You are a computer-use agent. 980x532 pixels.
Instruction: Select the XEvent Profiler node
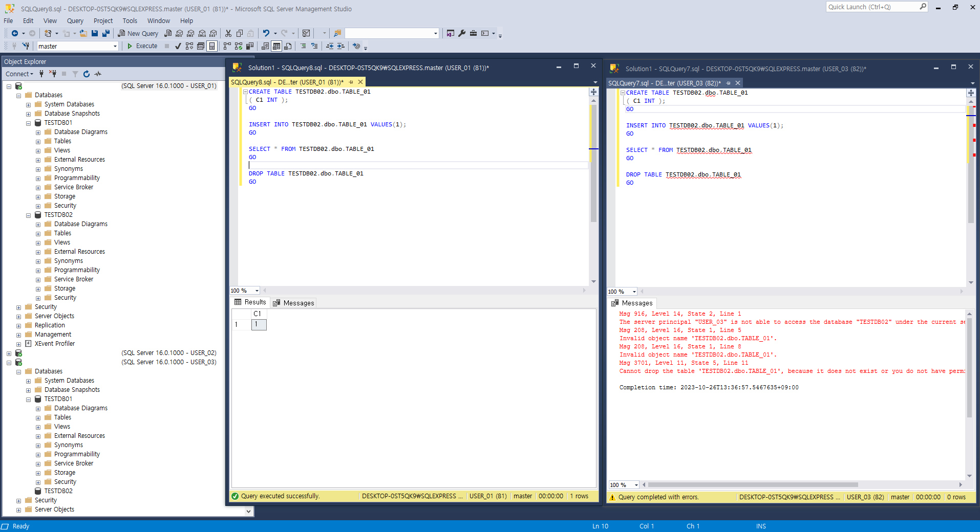[54, 344]
